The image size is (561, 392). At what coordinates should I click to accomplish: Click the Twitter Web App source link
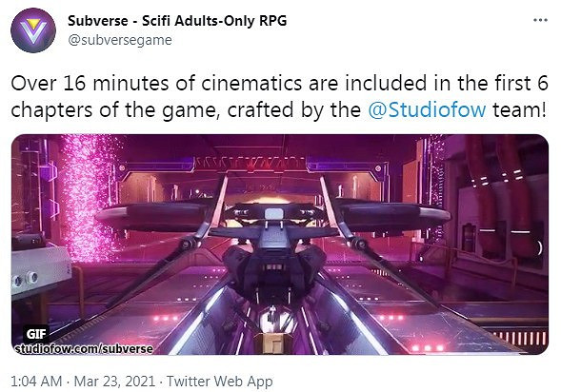(x=220, y=382)
